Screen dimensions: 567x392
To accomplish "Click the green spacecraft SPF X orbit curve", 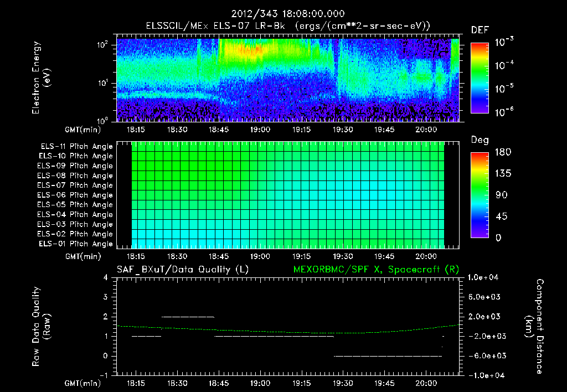I will tap(288, 332).
